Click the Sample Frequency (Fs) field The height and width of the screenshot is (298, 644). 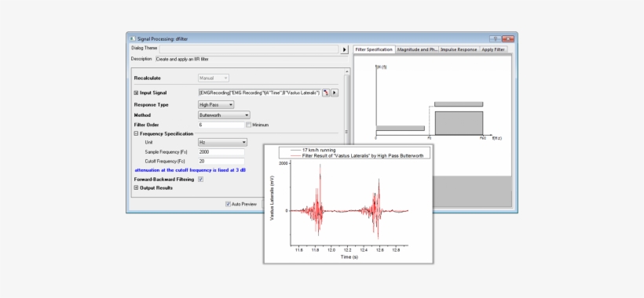(221, 151)
